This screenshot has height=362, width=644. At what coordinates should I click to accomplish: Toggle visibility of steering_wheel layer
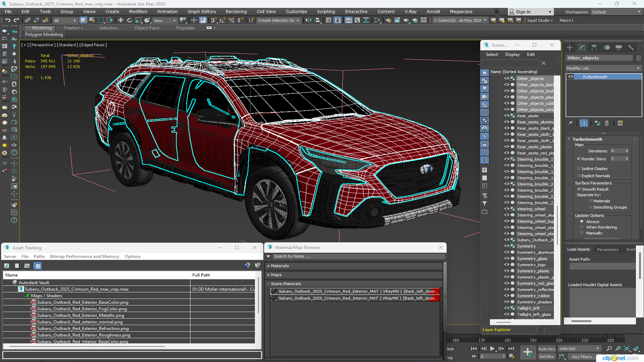click(506, 208)
